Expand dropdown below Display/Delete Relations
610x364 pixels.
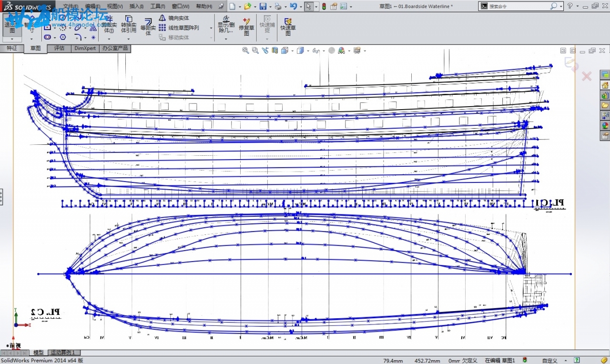point(226,39)
